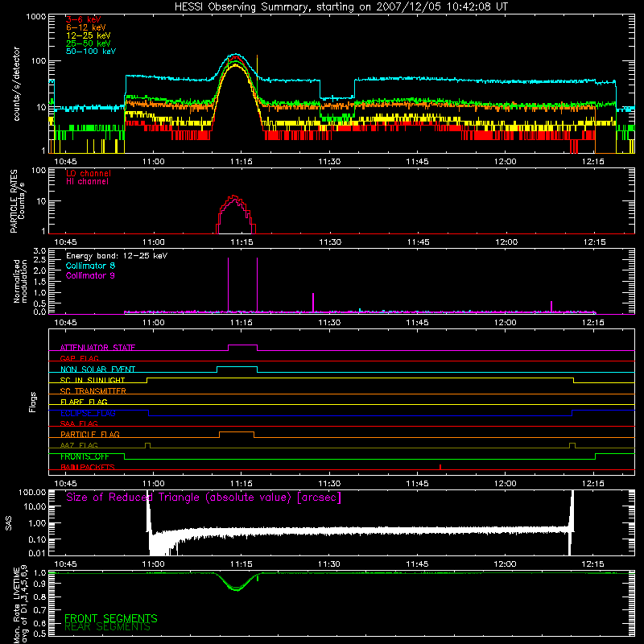Click the 12:00 tick label under the Flags panel
Image resolution: width=644 pixels, height=644 pixels.
coord(506,484)
